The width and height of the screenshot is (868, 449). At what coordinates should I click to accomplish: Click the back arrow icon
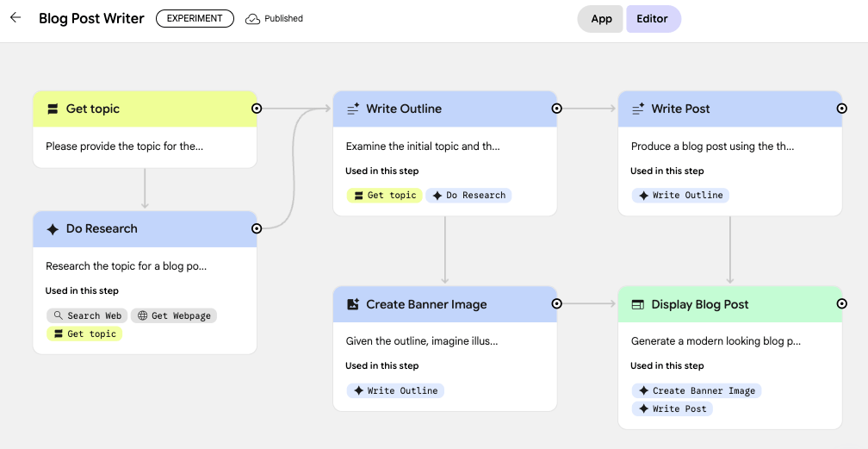point(15,18)
